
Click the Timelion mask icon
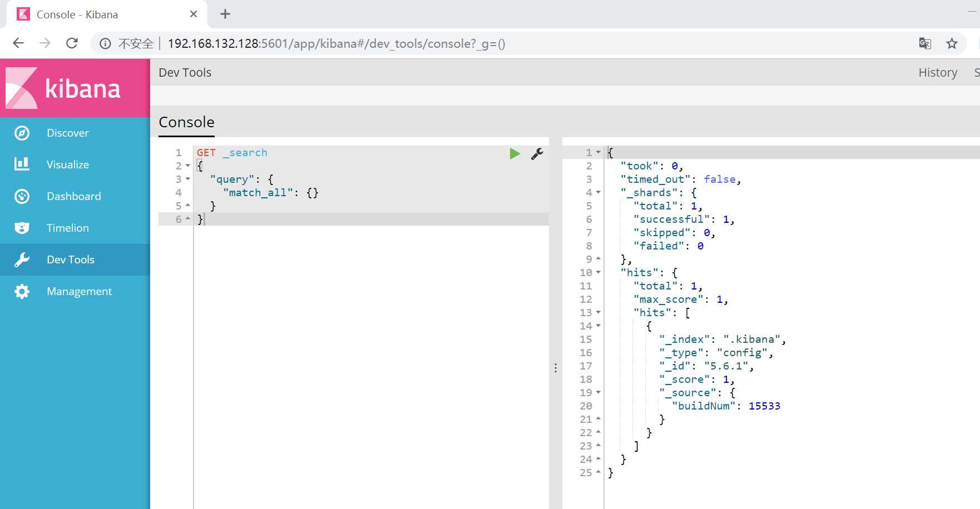22,228
